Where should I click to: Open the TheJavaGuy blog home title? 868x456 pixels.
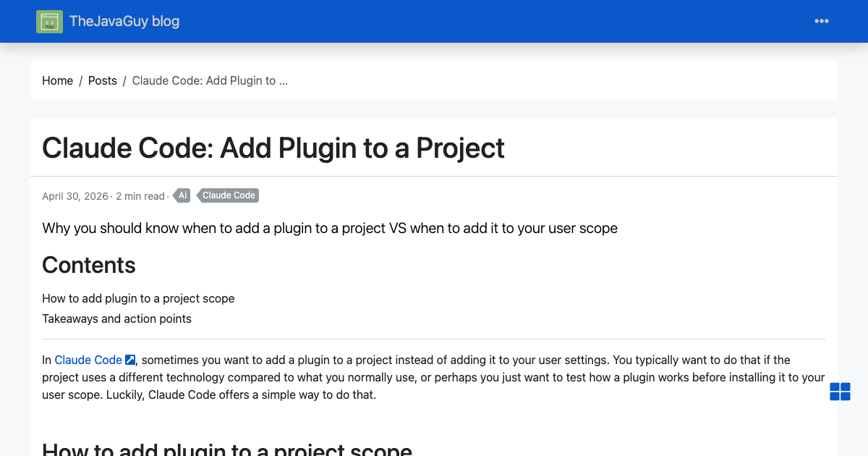pyautogui.click(x=124, y=21)
